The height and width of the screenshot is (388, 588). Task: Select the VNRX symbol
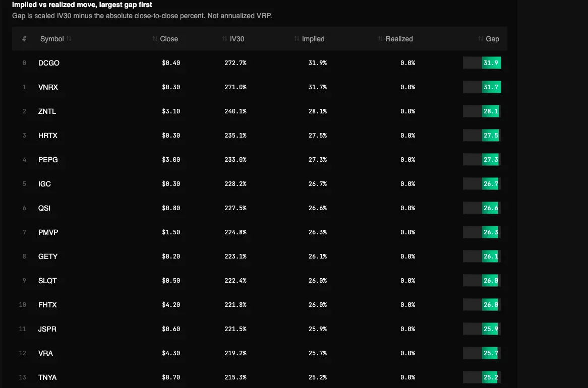48,87
